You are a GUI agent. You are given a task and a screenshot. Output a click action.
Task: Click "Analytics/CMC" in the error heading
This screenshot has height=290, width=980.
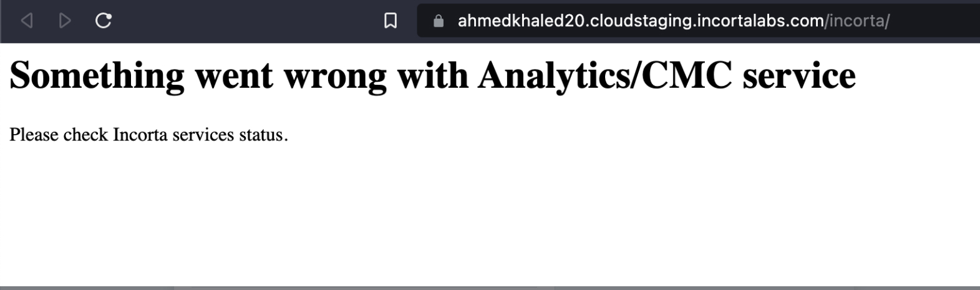605,76
